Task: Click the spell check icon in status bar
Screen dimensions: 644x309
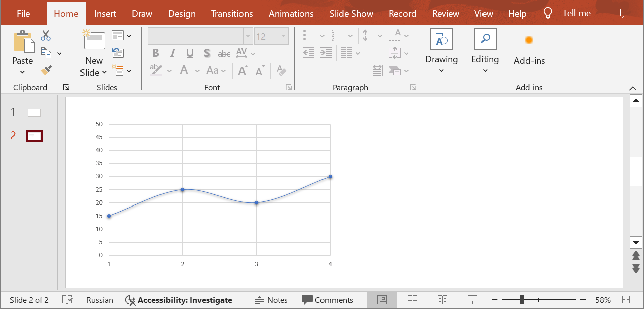Action: coord(67,300)
